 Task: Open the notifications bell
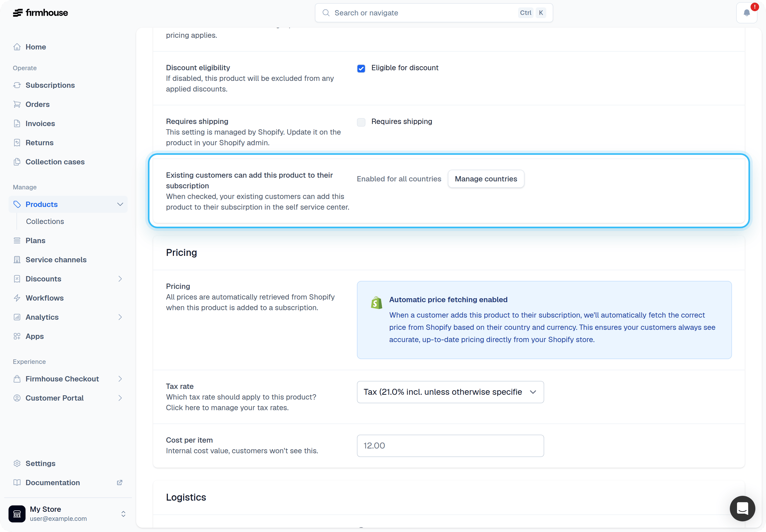click(747, 13)
